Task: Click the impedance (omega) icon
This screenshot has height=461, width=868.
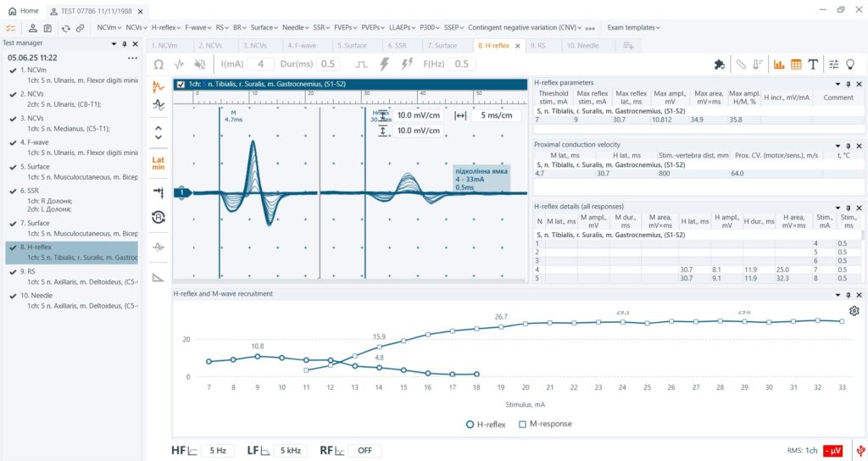Action: (x=159, y=64)
